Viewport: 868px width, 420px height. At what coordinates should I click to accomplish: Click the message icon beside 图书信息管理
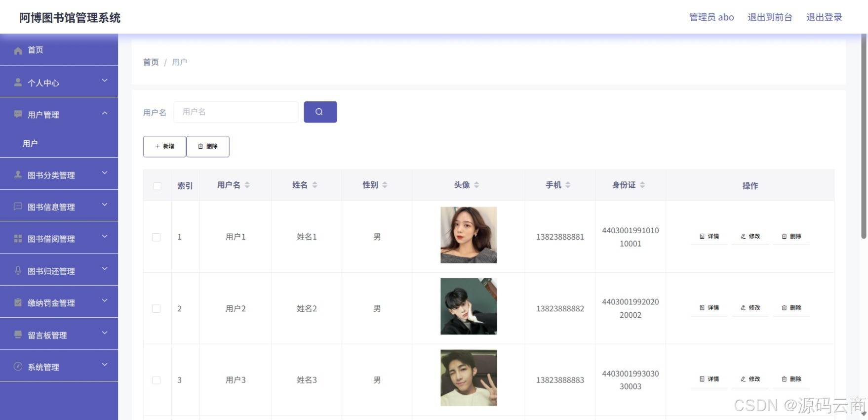tap(18, 207)
